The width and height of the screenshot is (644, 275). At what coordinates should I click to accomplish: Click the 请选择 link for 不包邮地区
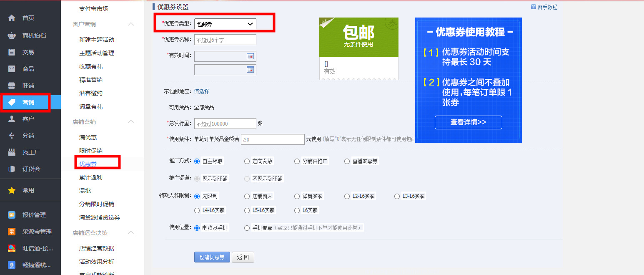[201, 91]
